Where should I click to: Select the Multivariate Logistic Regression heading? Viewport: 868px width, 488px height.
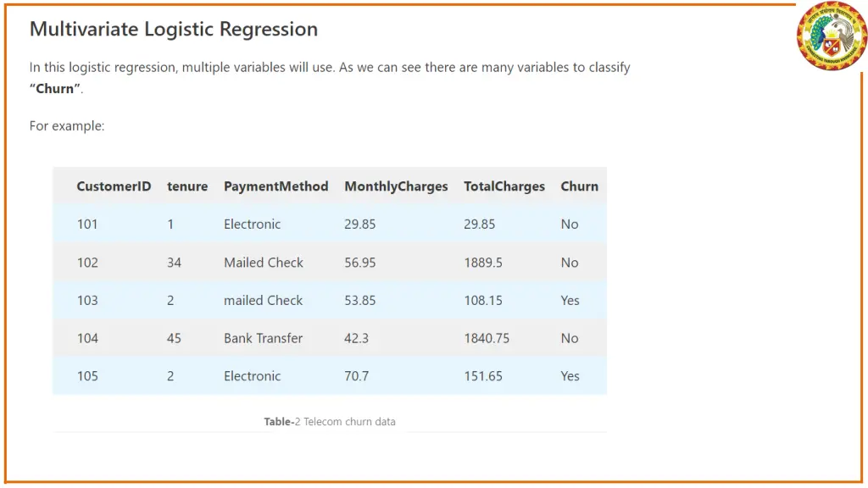(174, 29)
